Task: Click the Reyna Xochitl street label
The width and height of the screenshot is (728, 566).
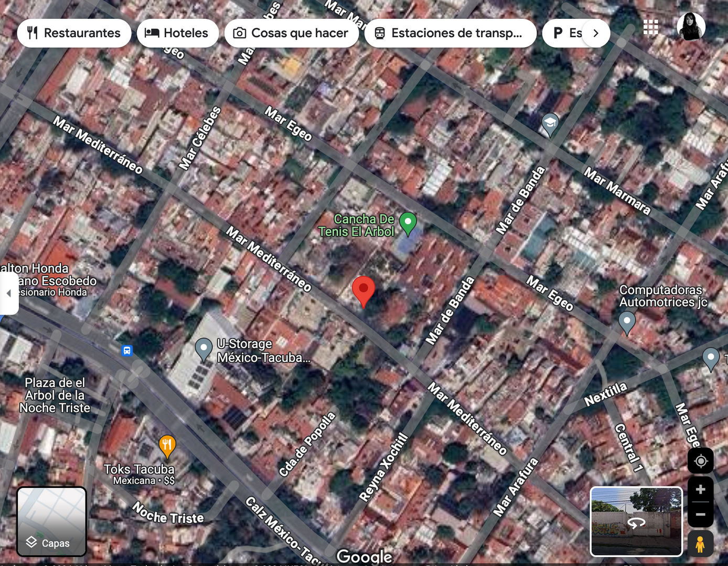Action: point(383,467)
